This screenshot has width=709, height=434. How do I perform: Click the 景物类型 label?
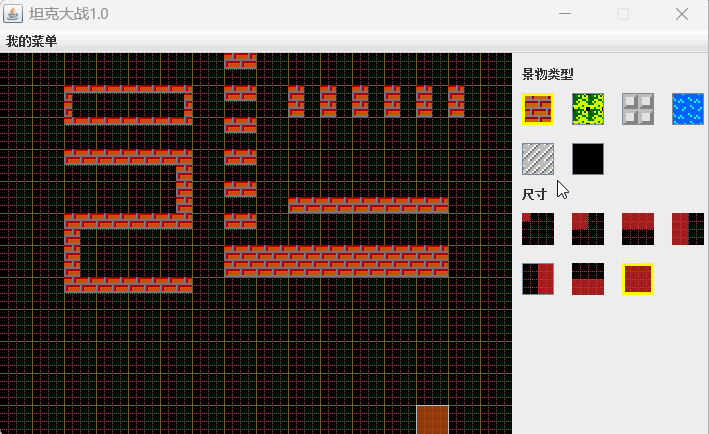[x=548, y=74]
